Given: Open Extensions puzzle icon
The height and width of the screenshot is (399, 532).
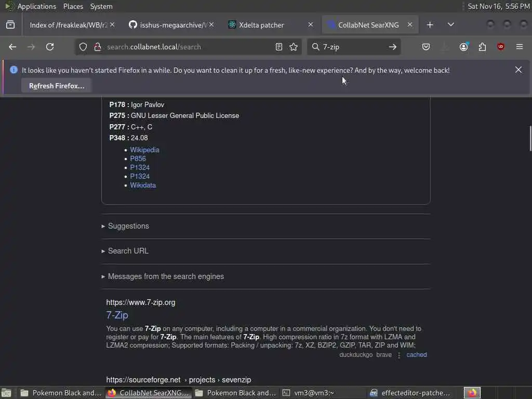Looking at the screenshot, I should 482,47.
